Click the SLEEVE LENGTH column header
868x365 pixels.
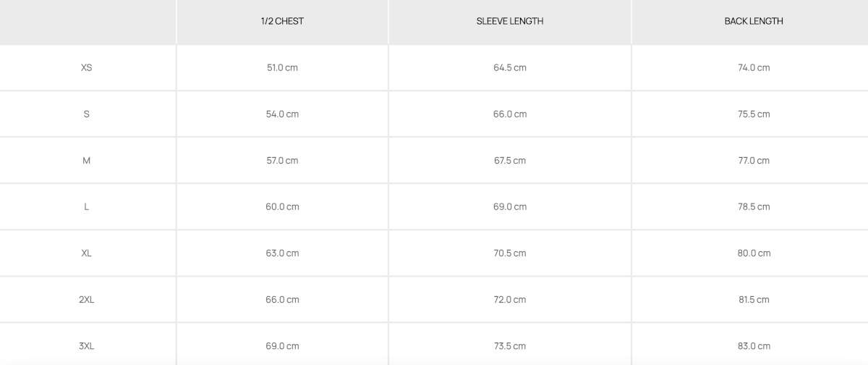pyautogui.click(x=510, y=21)
